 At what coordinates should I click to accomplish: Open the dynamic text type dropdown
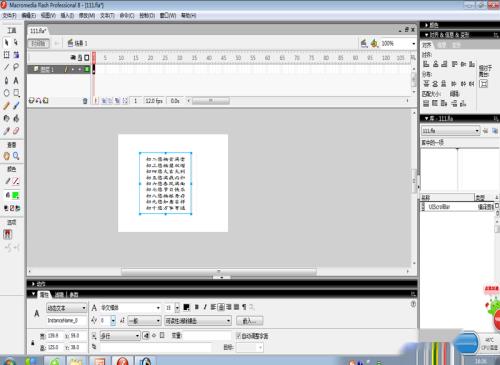click(66, 308)
